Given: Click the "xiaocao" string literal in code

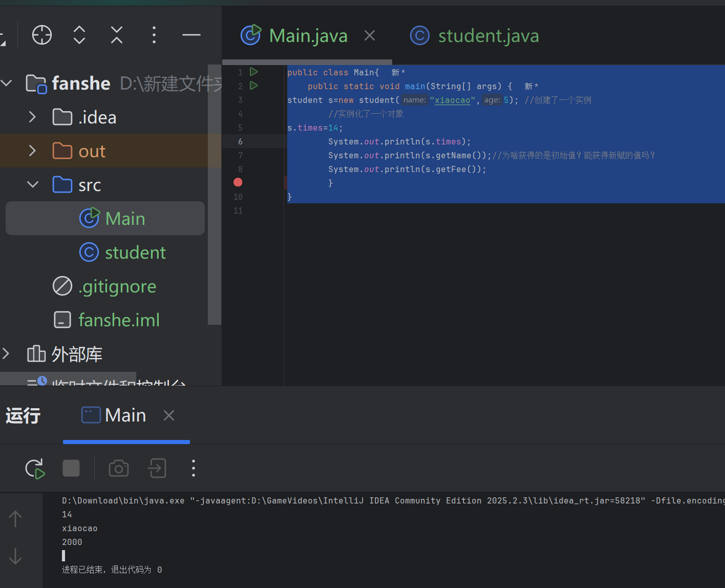Looking at the screenshot, I should 453,100.
